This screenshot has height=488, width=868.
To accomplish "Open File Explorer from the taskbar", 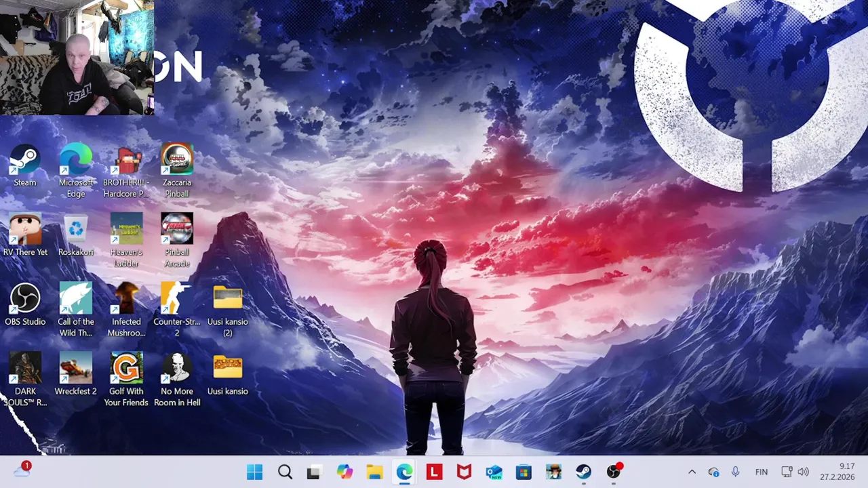I will tap(374, 472).
